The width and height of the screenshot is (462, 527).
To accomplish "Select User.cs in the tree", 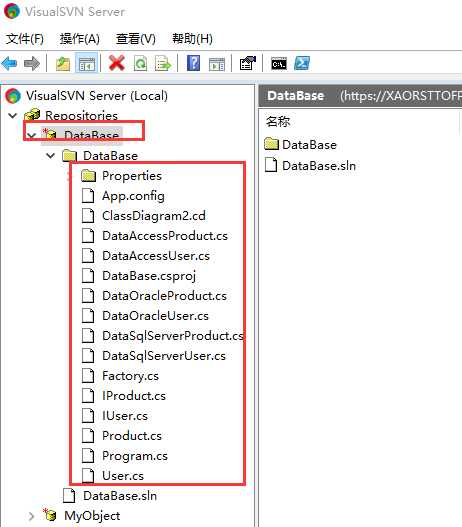I will tap(123, 476).
